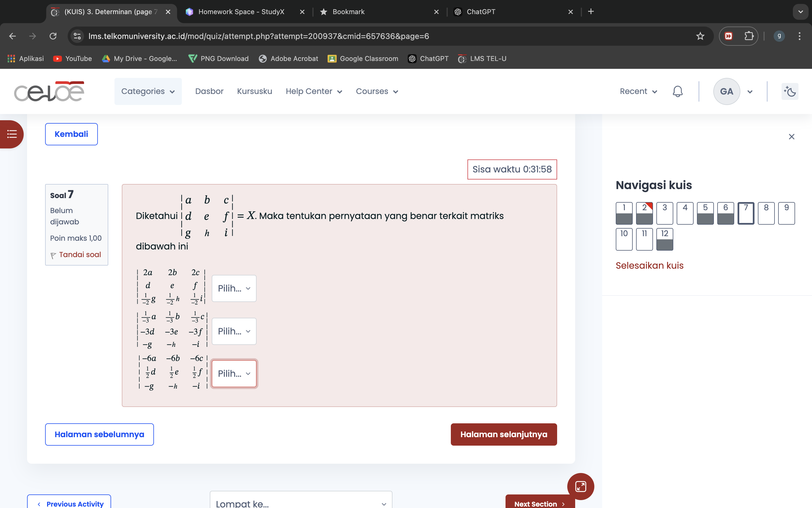This screenshot has height=508, width=812.
Task: Open Google Classroom bookmark
Action: pos(363,58)
